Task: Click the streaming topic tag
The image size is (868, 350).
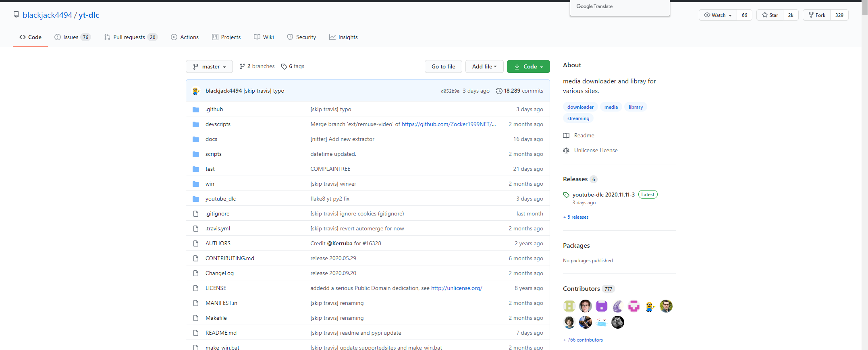Action: pyautogui.click(x=578, y=118)
